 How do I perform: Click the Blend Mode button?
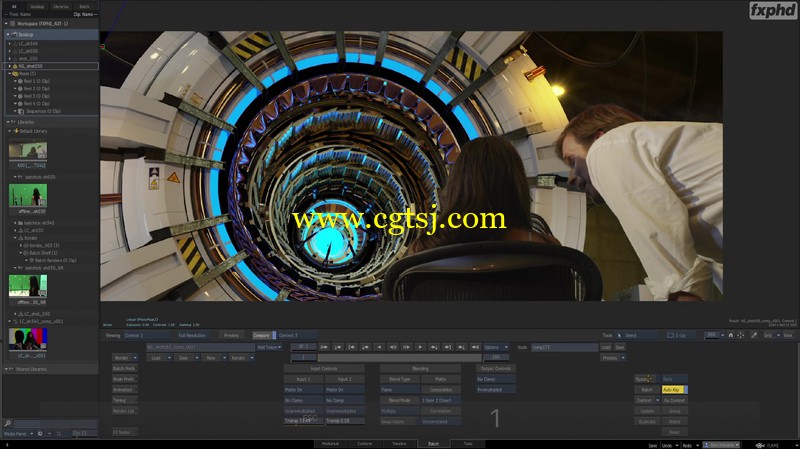(399, 401)
